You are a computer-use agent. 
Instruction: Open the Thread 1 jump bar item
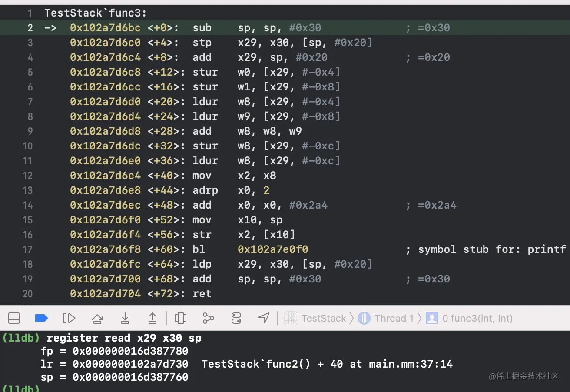[x=394, y=318]
